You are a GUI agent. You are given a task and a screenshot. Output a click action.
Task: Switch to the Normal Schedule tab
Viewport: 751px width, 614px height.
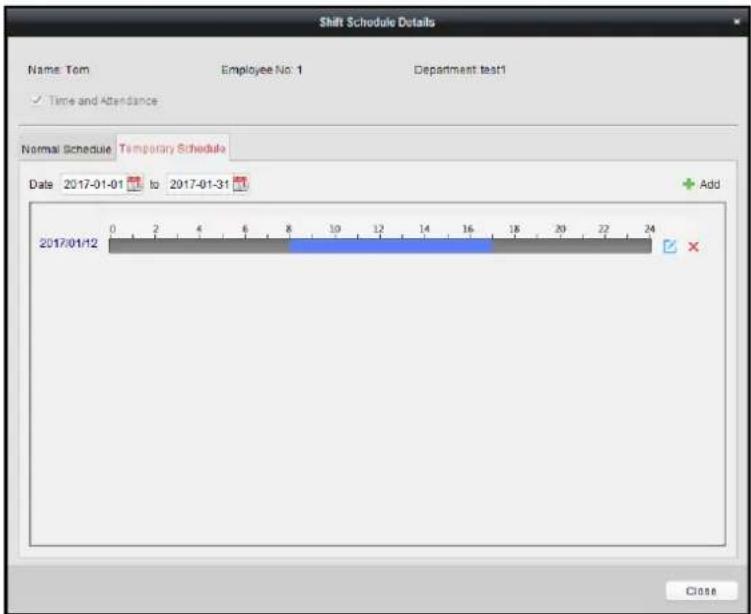(x=67, y=149)
